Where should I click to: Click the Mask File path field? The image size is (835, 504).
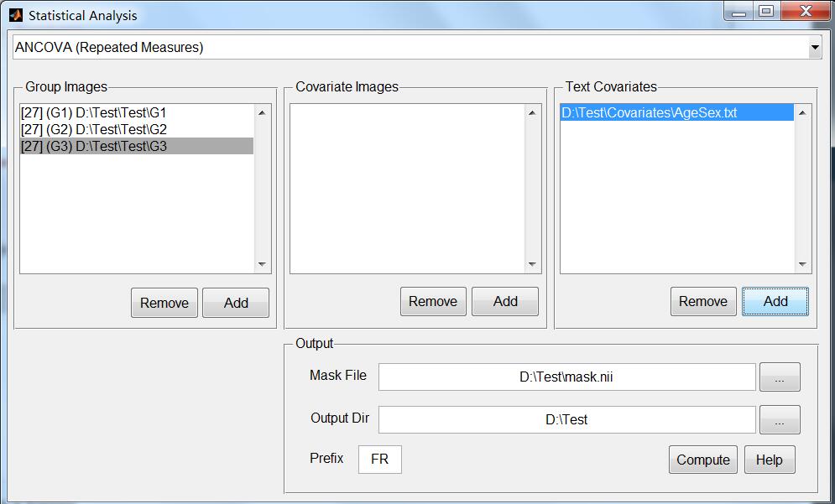pyautogui.click(x=566, y=377)
